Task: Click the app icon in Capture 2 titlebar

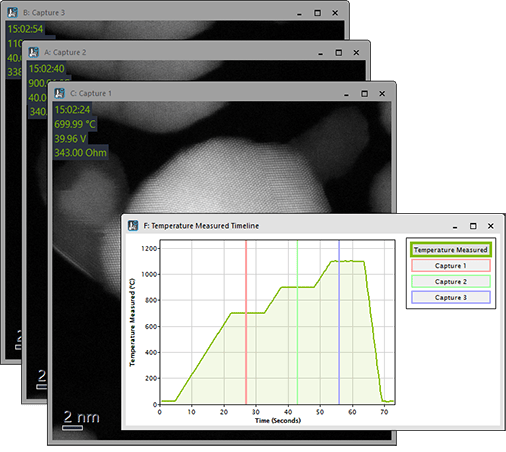Action: point(33,52)
